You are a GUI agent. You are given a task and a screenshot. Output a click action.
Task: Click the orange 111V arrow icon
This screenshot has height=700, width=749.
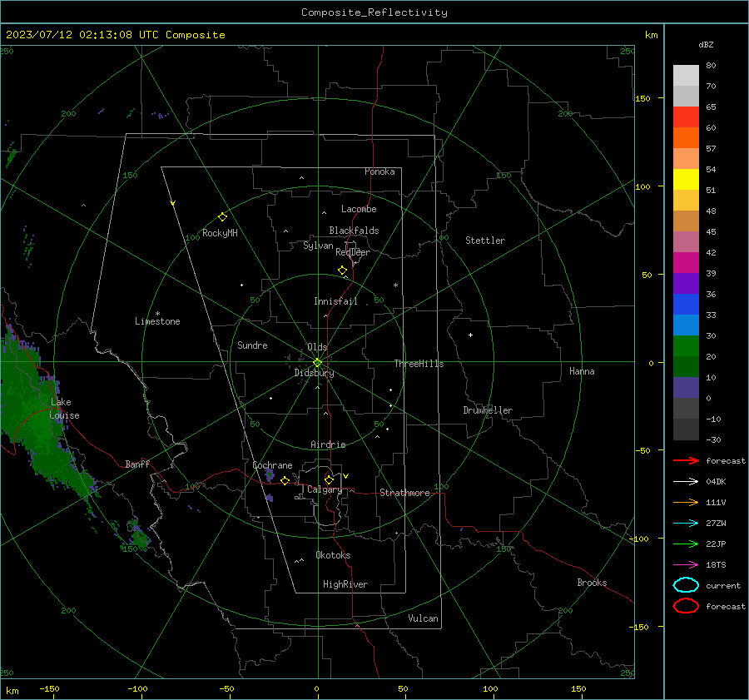pyautogui.click(x=686, y=502)
